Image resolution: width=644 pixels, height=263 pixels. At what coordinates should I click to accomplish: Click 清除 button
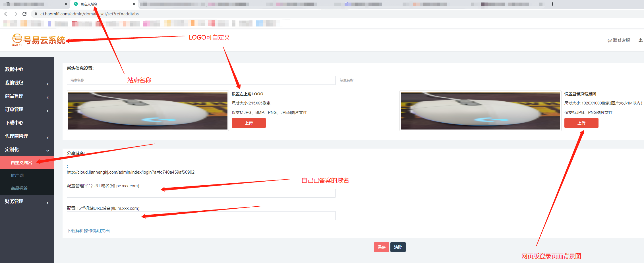(398, 247)
